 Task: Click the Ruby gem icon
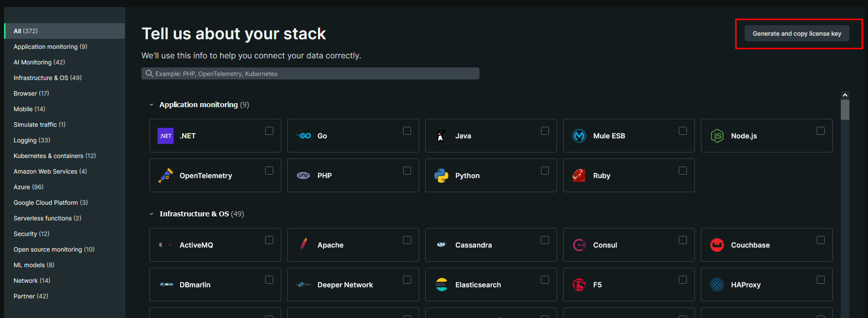579,176
